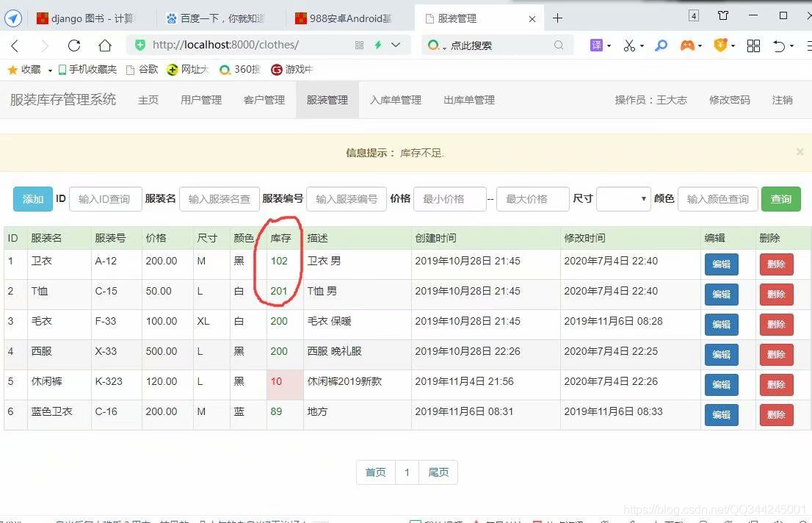
Task: Edit the T恤 C-15 row
Action: [x=722, y=295]
